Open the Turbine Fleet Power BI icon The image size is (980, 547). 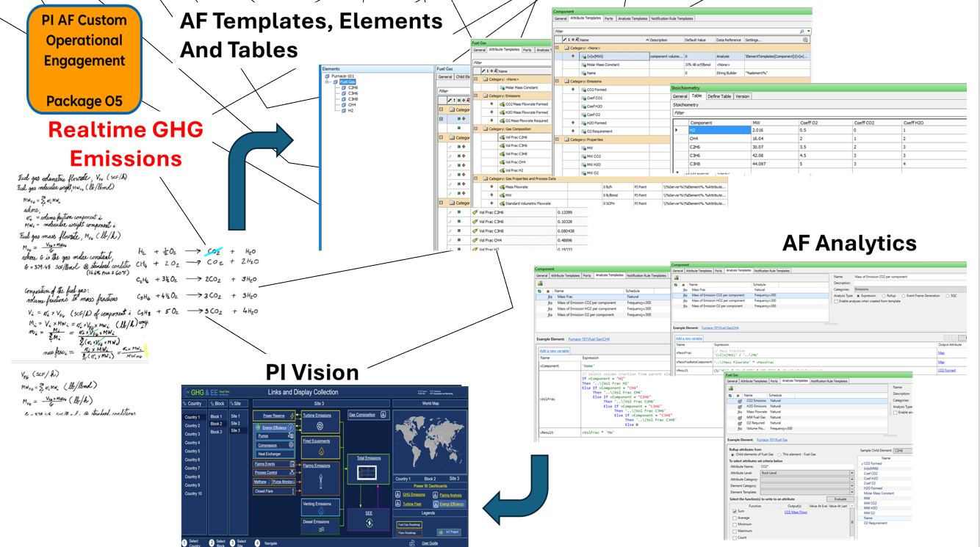397,504
